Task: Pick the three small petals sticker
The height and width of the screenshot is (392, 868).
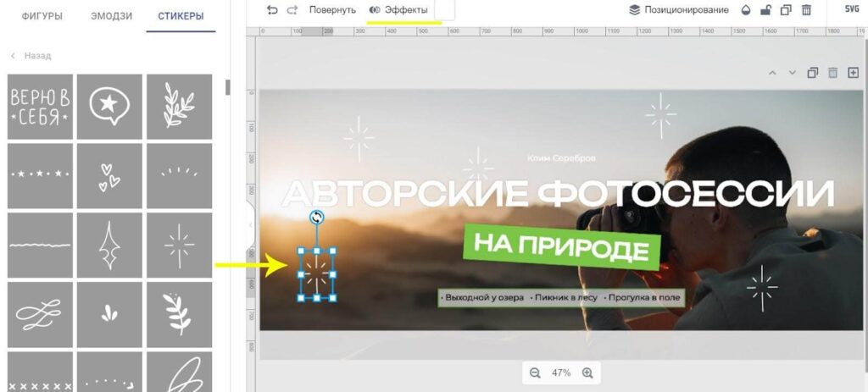Action: coord(109,315)
